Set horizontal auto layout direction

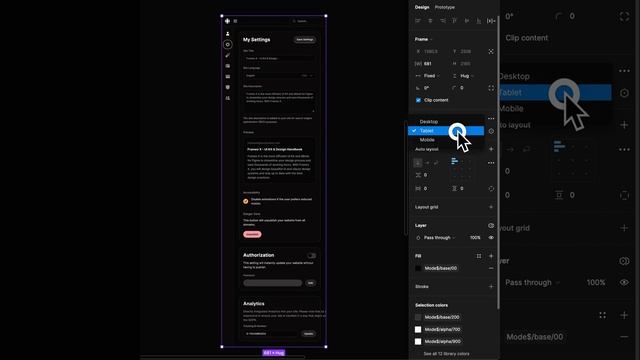point(427,163)
